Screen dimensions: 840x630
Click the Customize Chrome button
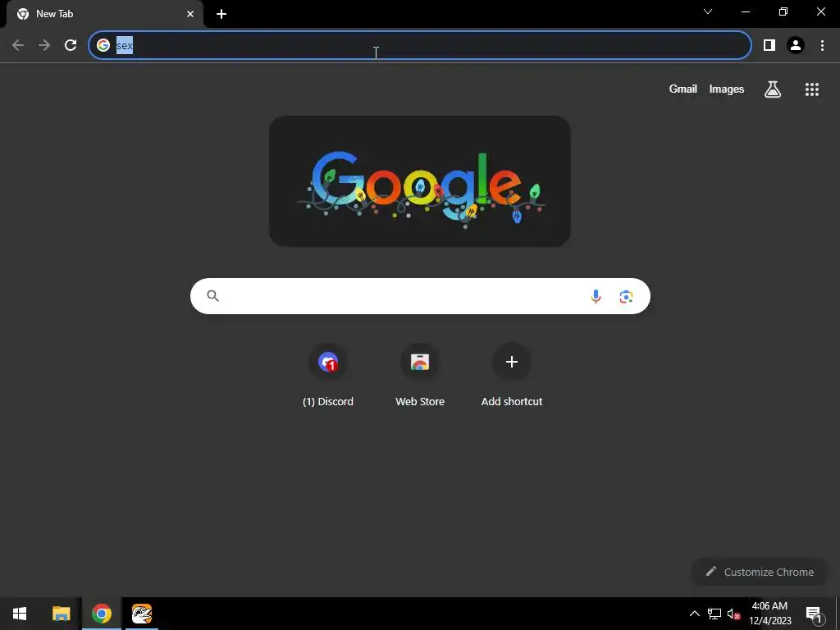coord(760,572)
